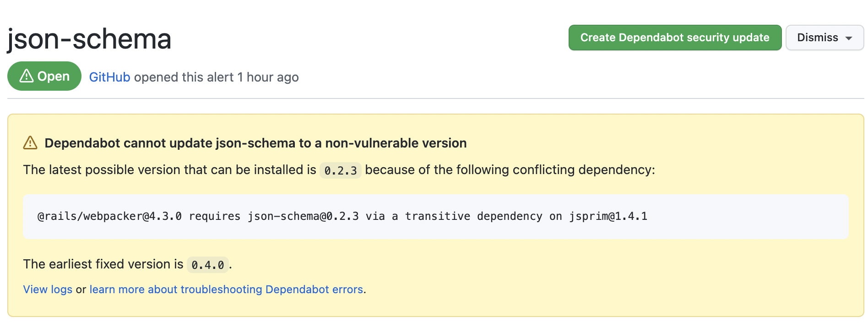The width and height of the screenshot is (868, 328).
Task: Click the 0.4.0 fixed version label
Action: tap(207, 265)
